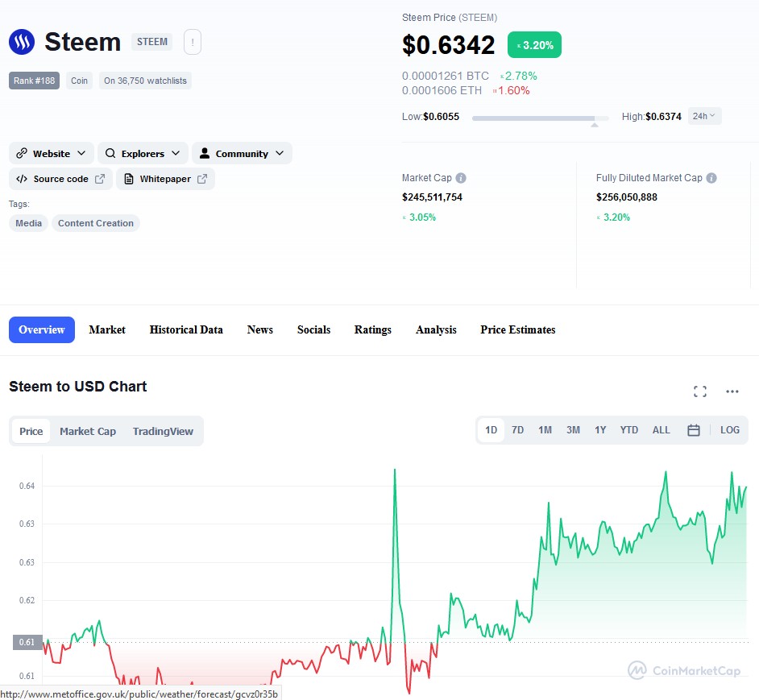Select the 3M chart range
This screenshot has height=700, width=759.
coord(573,430)
